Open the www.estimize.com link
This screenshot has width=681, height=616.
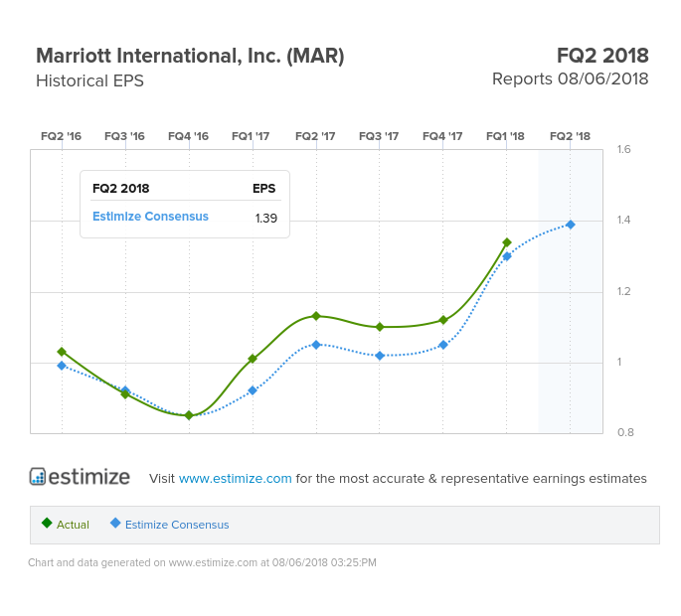tap(235, 478)
